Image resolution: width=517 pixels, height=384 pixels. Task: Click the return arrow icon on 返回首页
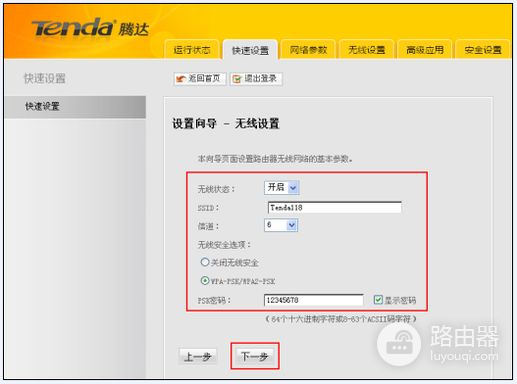tap(181, 79)
